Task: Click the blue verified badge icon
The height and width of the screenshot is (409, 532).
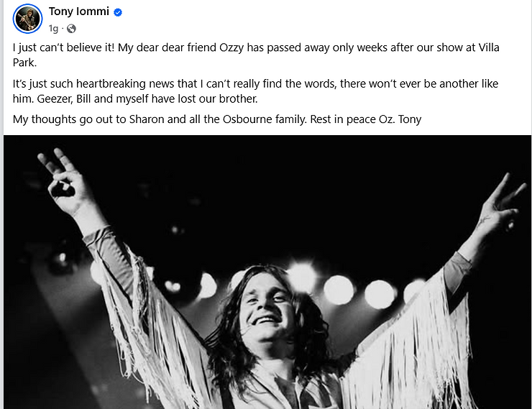Action: pyautogui.click(x=118, y=12)
